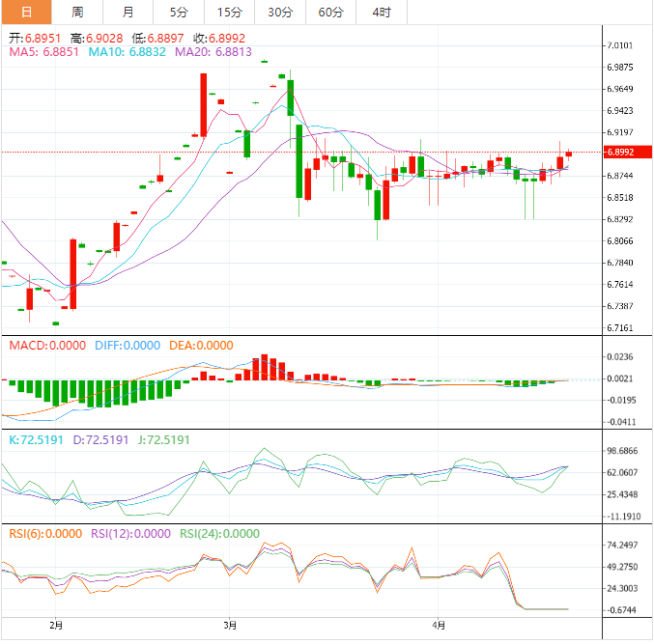This screenshot has height=644, width=654.
Task: Click the J:72.5191 KDJ label
Action: coord(164,440)
